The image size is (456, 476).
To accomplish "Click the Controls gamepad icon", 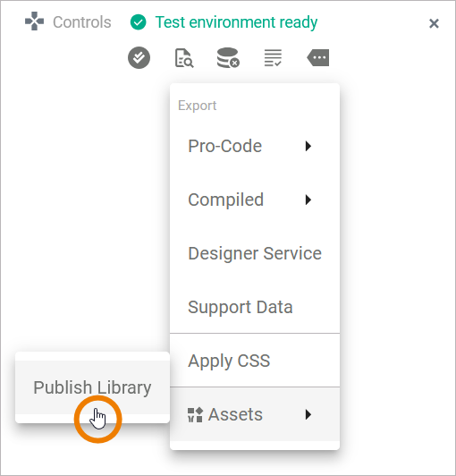I will coord(34,21).
